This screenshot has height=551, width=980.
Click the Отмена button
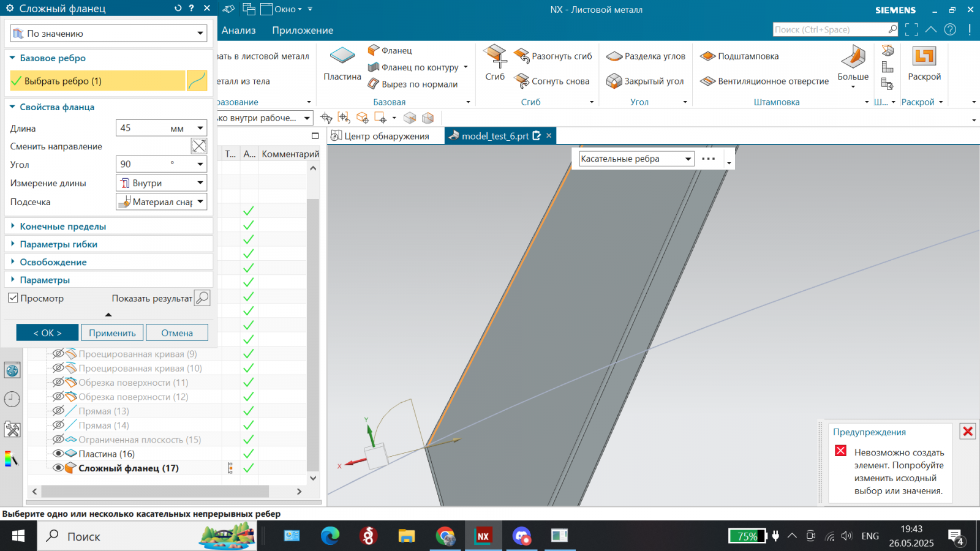(x=177, y=333)
